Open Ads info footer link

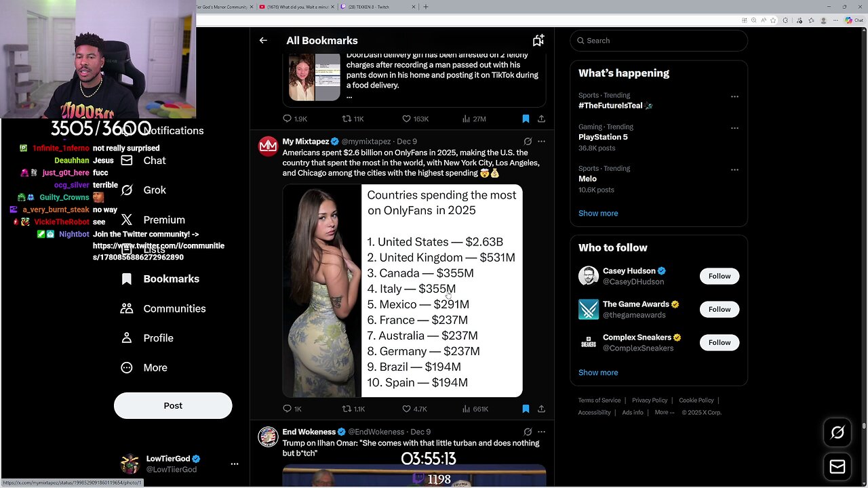tap(633, 412)
